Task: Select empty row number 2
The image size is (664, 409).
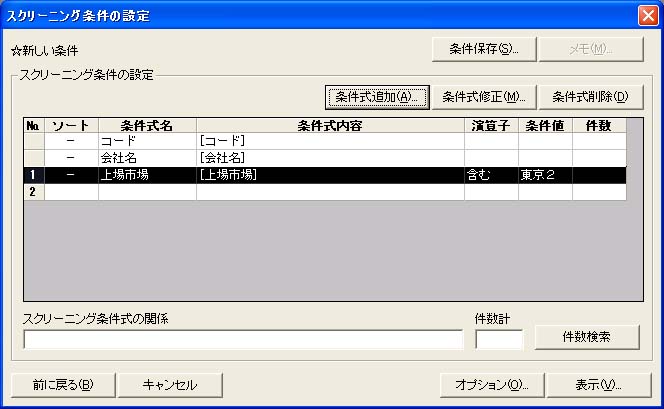Action: tap(33, 191)
